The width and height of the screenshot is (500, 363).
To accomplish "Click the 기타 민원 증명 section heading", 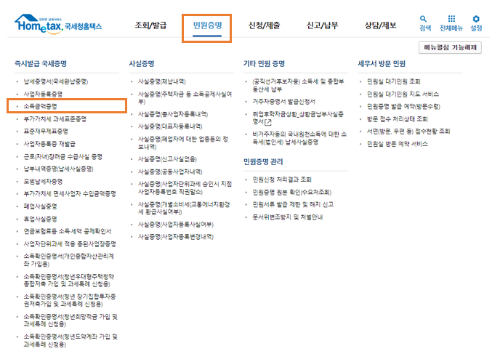I will (x=264, y=63).
